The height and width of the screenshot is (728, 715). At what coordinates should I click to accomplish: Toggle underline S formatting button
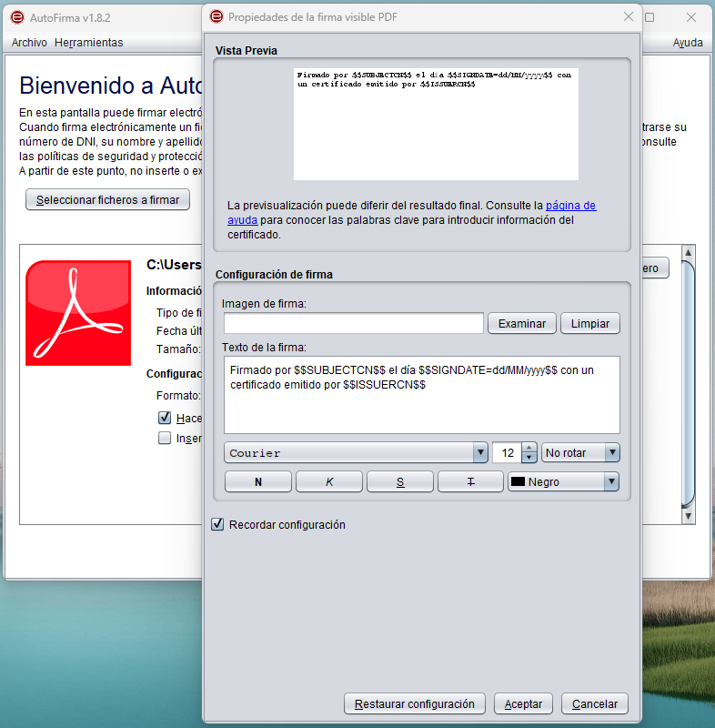point(400,482)
